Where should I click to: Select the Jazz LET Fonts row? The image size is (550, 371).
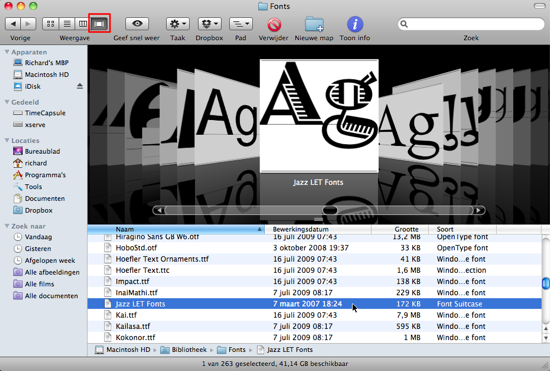click(315, 304)
